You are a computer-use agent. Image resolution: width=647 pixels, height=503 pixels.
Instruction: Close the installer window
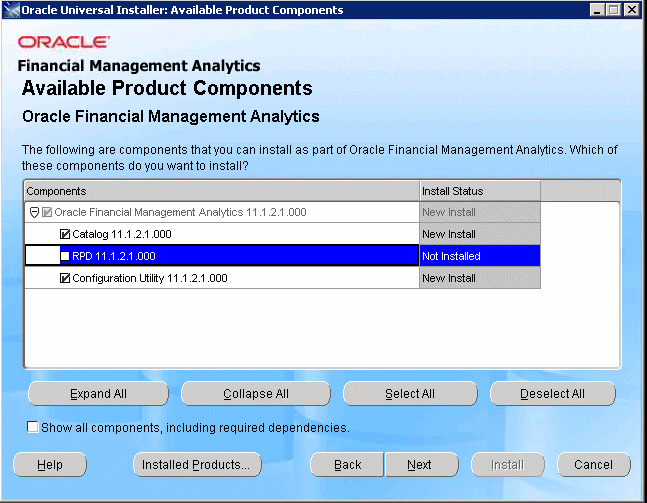pos(632,10)
